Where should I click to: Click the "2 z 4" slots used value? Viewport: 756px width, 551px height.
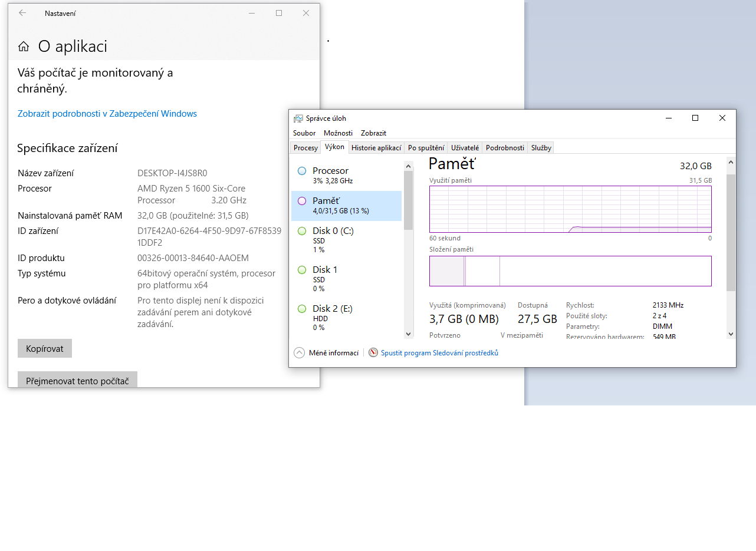(x=659, y=316)
